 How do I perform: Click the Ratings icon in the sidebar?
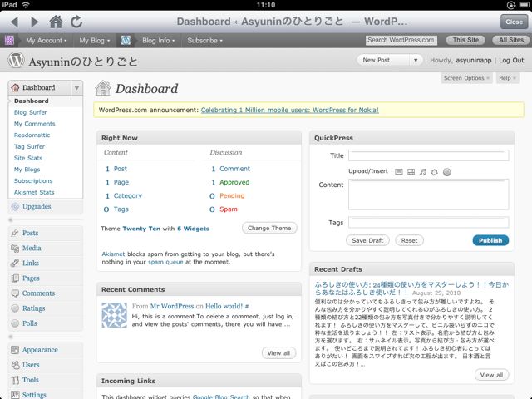pos(15,308)
